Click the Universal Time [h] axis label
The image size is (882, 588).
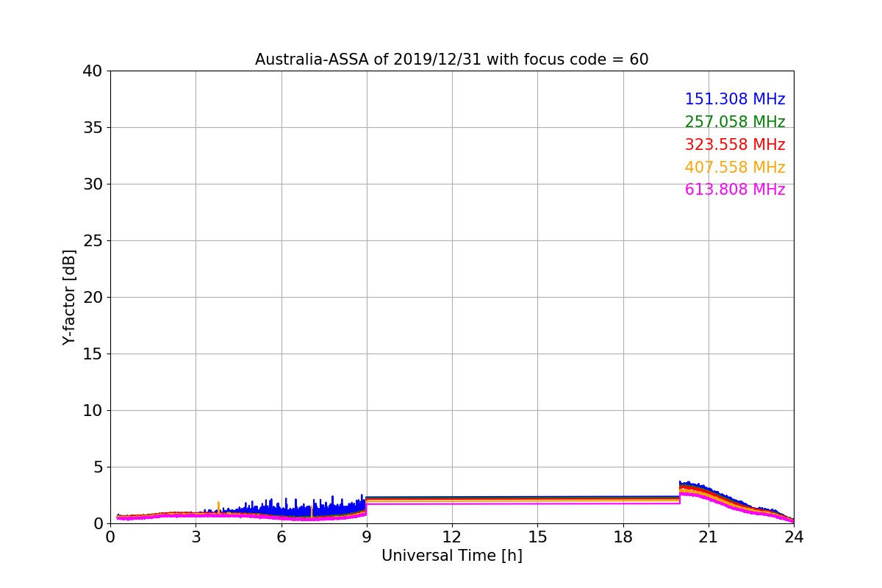click(451, 556)
